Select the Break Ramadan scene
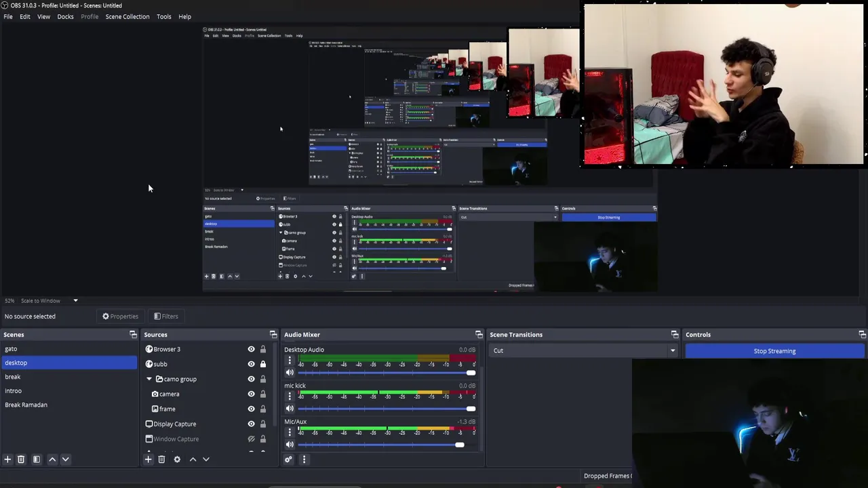Screen dimensions: 868x488 (69, 405)
